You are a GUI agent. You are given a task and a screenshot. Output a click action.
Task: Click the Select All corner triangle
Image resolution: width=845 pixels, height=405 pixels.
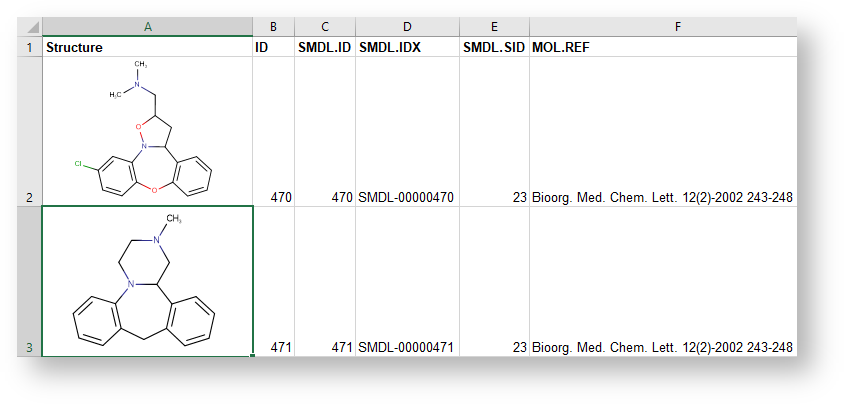pos(30,28)
